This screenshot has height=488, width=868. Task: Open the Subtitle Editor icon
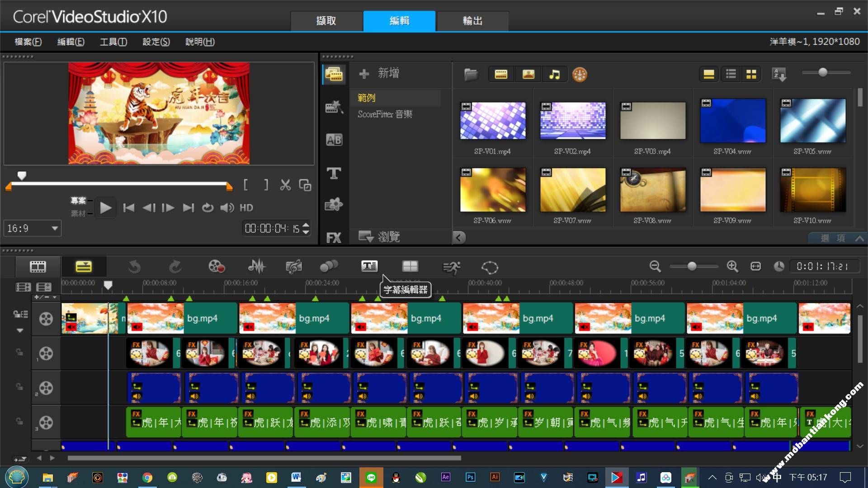click(x=369, y=267)
